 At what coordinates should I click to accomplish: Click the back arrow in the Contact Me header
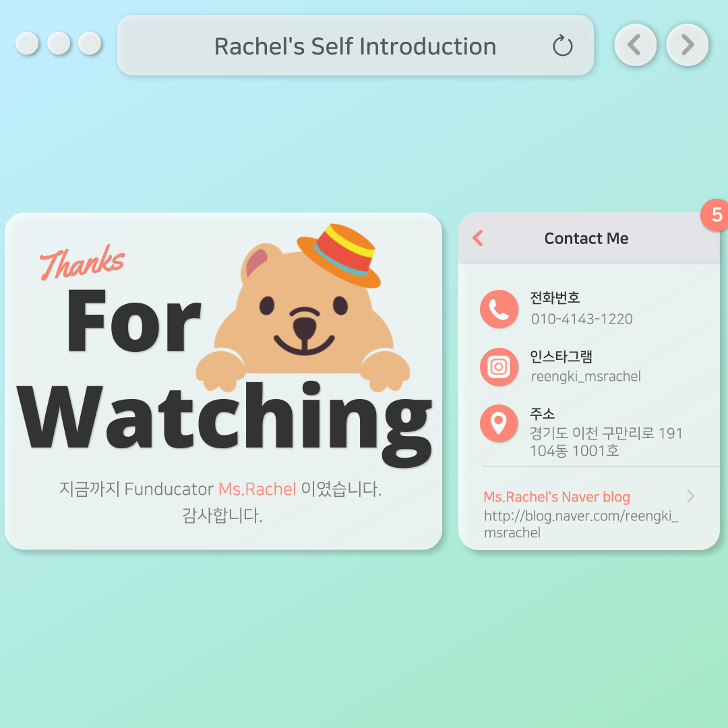pos(478,238)
